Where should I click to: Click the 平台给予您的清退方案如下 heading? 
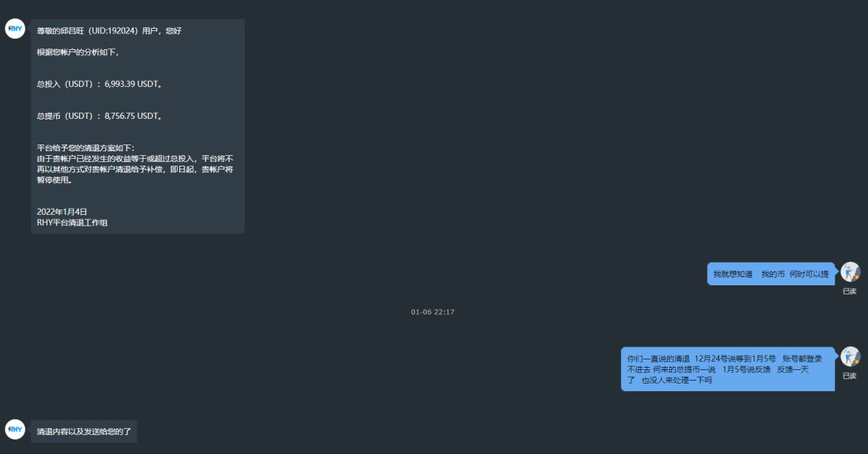click(x=85, y=148)
